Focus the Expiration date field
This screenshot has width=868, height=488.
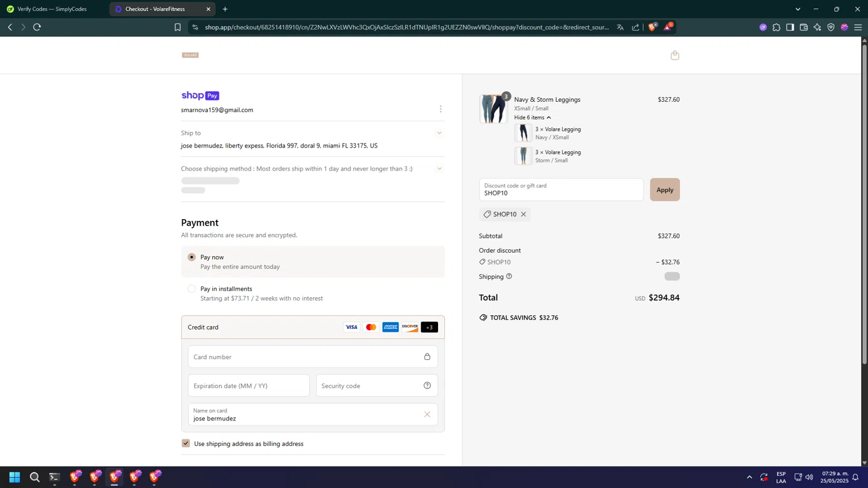249,386
